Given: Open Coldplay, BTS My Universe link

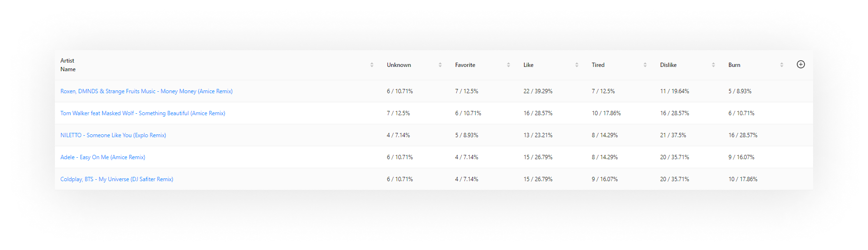Looking at the screenshot, I should pos(117,179).
